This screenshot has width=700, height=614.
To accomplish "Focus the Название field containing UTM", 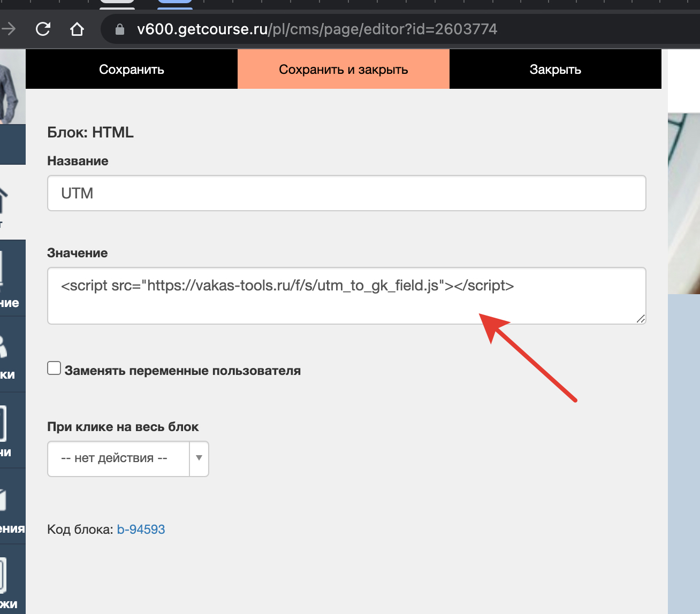I will [346, 193].
